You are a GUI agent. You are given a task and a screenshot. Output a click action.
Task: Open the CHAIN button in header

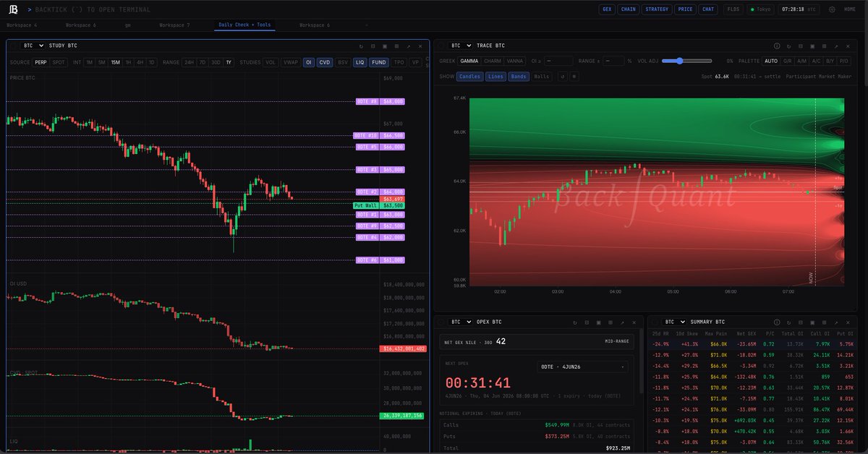[628, 9]
